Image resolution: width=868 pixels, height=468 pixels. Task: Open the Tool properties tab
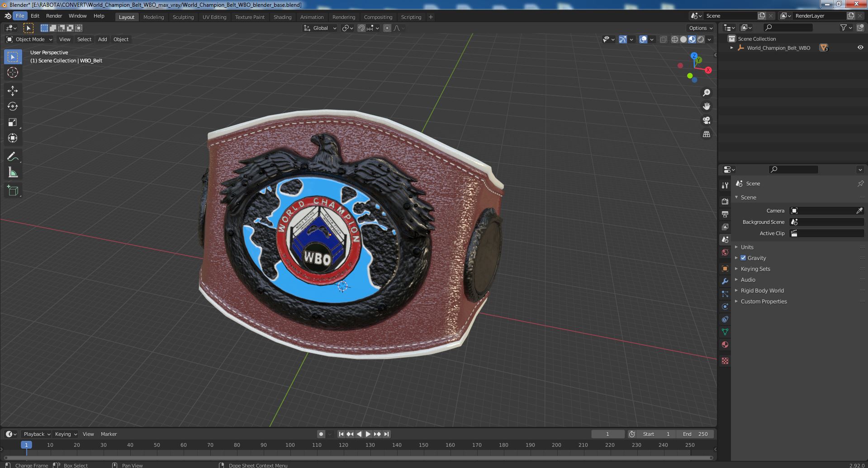(725, 185)
